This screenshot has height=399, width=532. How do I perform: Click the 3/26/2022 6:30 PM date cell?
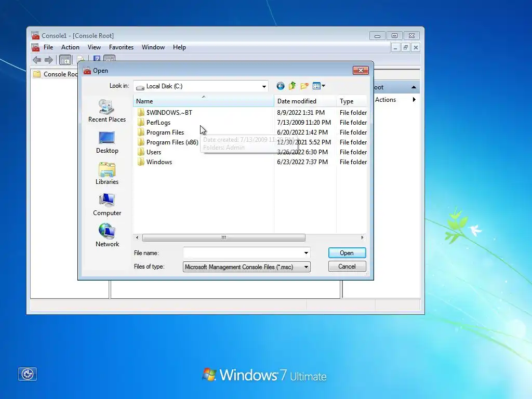302,152
